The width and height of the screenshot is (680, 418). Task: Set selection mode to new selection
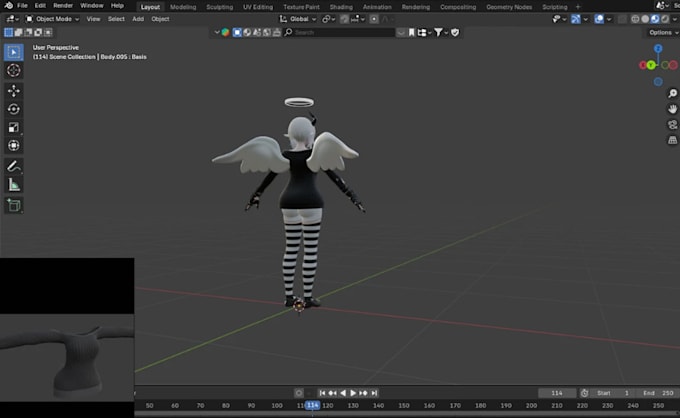click(8, 33)
